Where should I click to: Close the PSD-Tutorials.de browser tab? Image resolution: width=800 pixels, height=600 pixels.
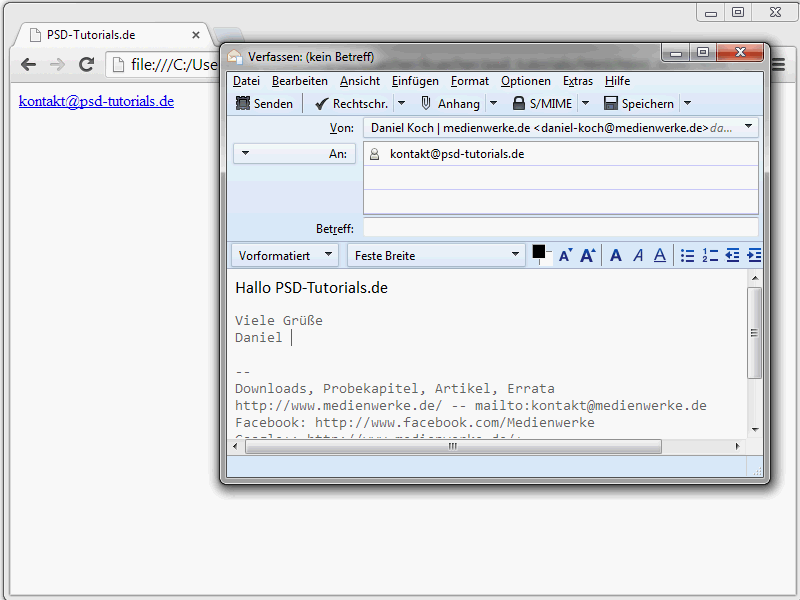196,35
